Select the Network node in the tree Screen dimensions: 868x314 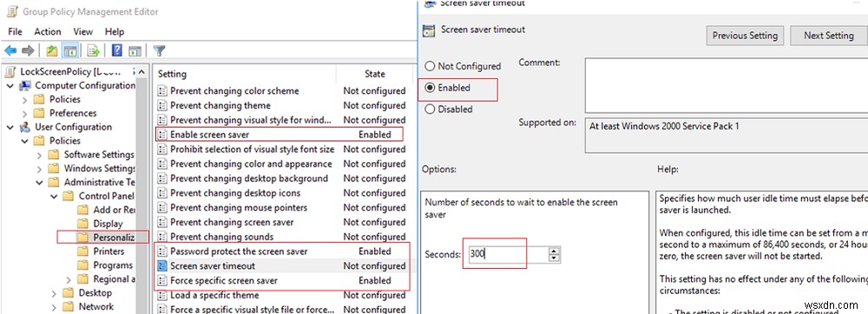[x=95, y=307]
